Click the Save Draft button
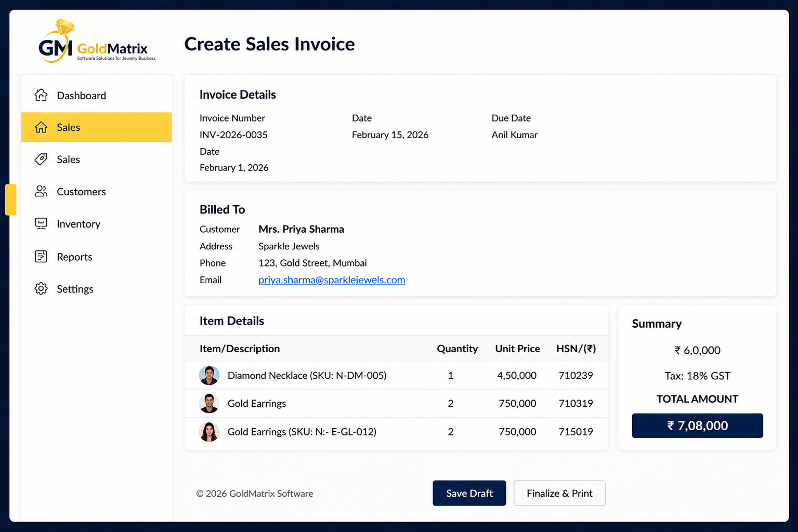 tap(469, 493)
